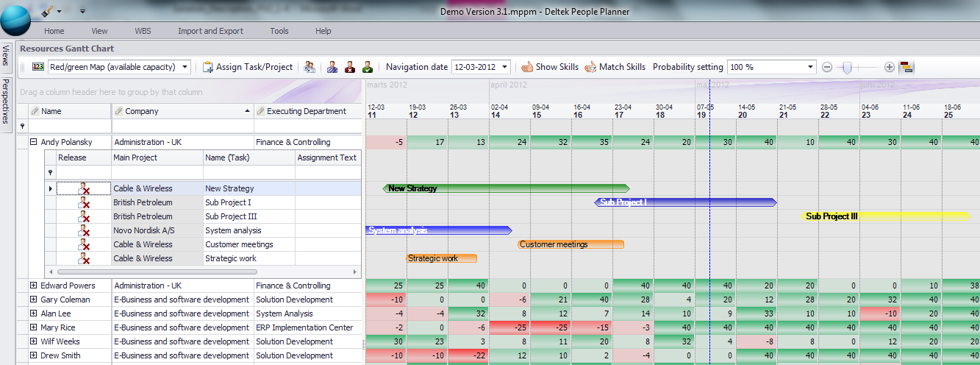Image resolution: width=980 pixels, height=365 pixels.
Task: Expand the Edward Powers resource row
Action: click(33, 286)
